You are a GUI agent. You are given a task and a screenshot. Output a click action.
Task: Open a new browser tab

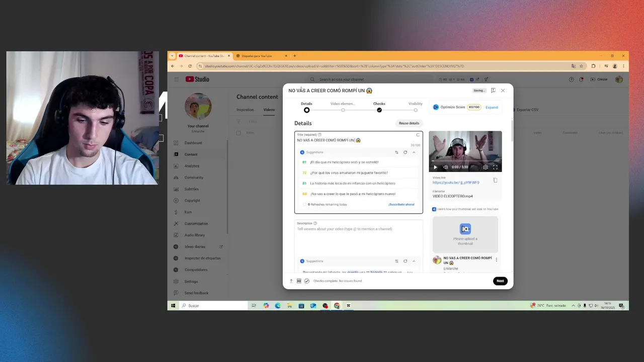pos(295,56)
